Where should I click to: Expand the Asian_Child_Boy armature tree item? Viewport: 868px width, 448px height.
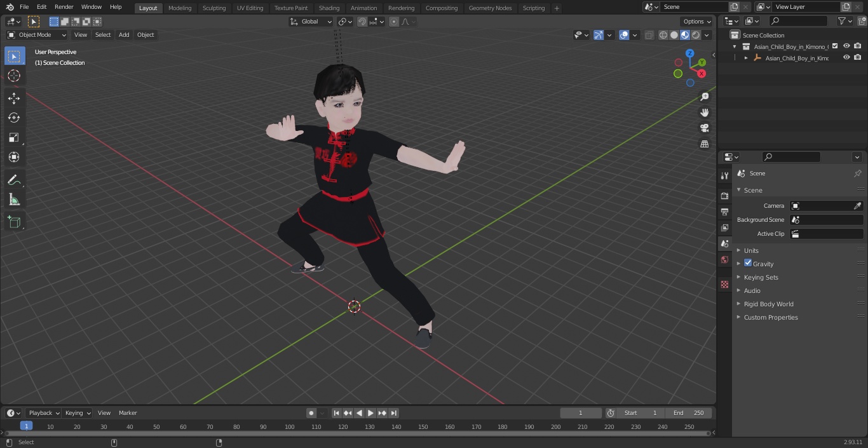coord(746,58)
